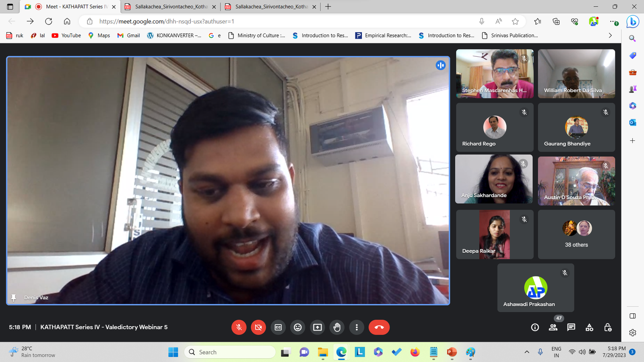Switch to the Meet KATHAPATT Series tab
The width and height of the screenshot is (644, 362).
tap(70, 6)
